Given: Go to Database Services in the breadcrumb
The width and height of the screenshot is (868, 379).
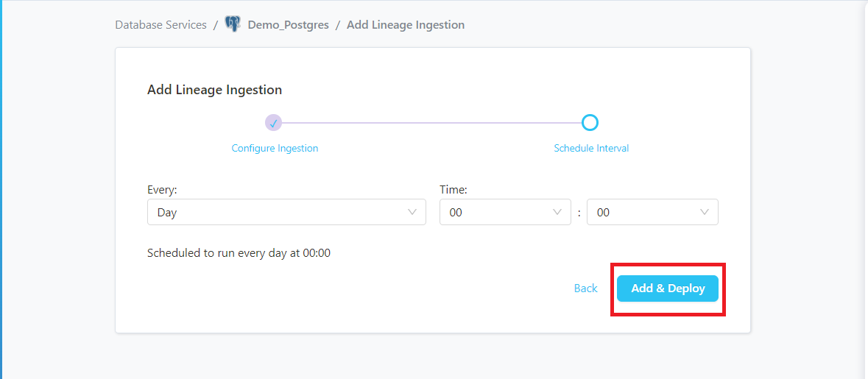Looking at the screenshot, I should [x=160, y=25].
